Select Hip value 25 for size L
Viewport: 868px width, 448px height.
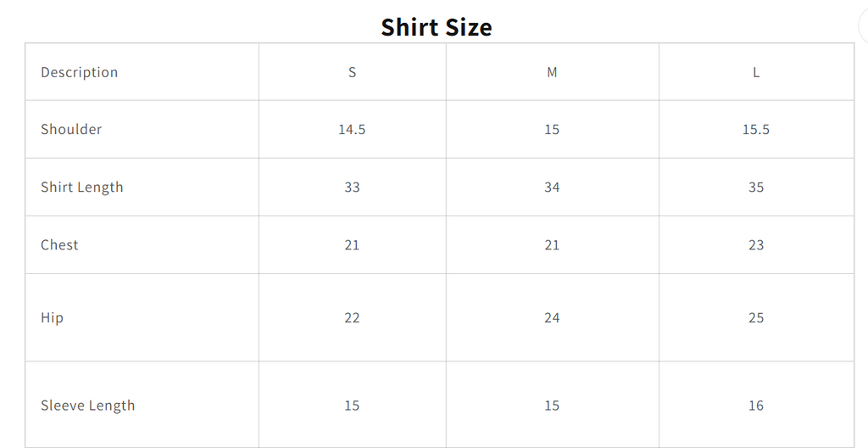click(756, 317)
